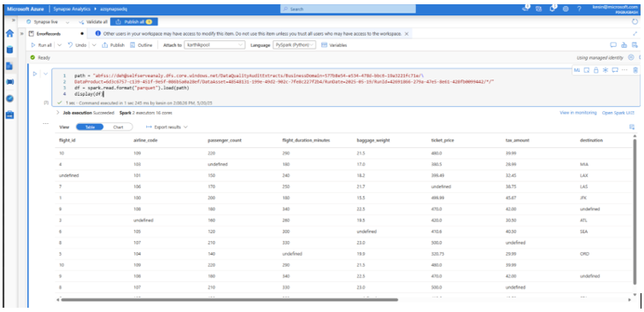Delete the cell using trash icon

pos(635,70)
